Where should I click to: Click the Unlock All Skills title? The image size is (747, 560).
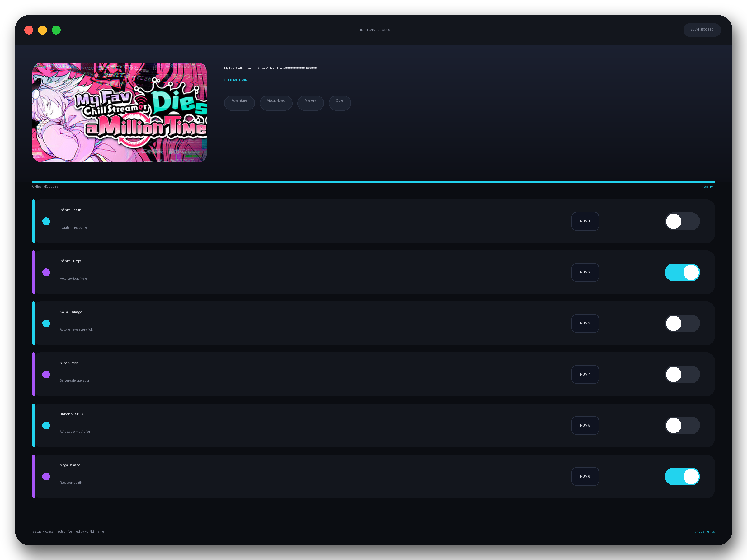[x=71, y=414]
